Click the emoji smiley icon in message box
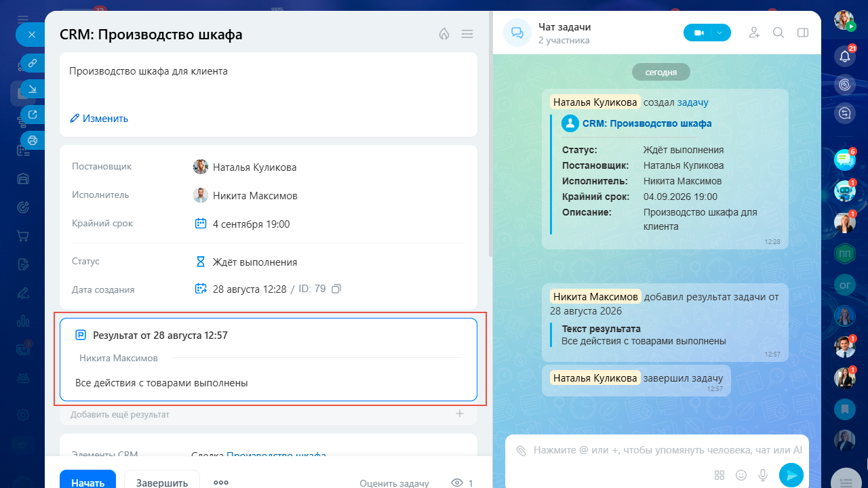This screenshot has height=488, width=868. click(741, 475)
